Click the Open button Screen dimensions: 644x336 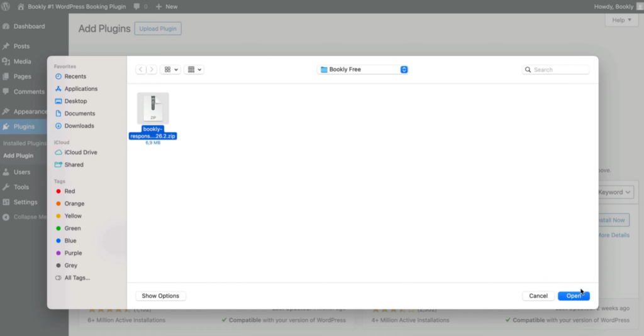click(574, 296)
